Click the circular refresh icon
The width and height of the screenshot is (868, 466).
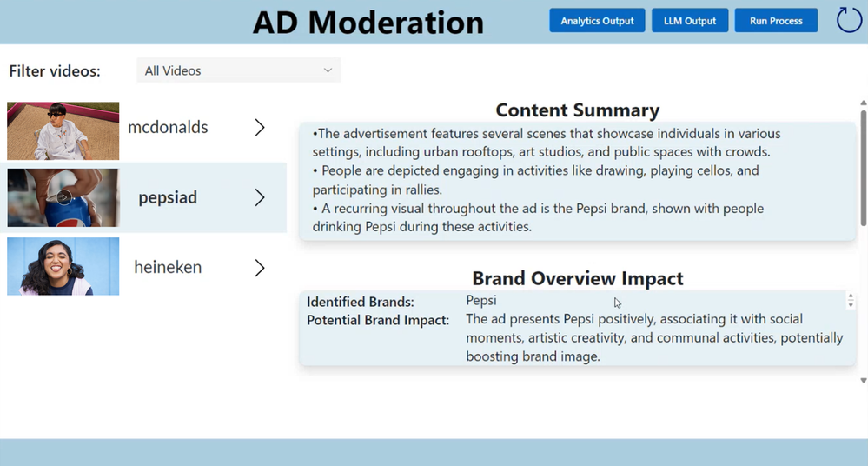tap(849, 20)
